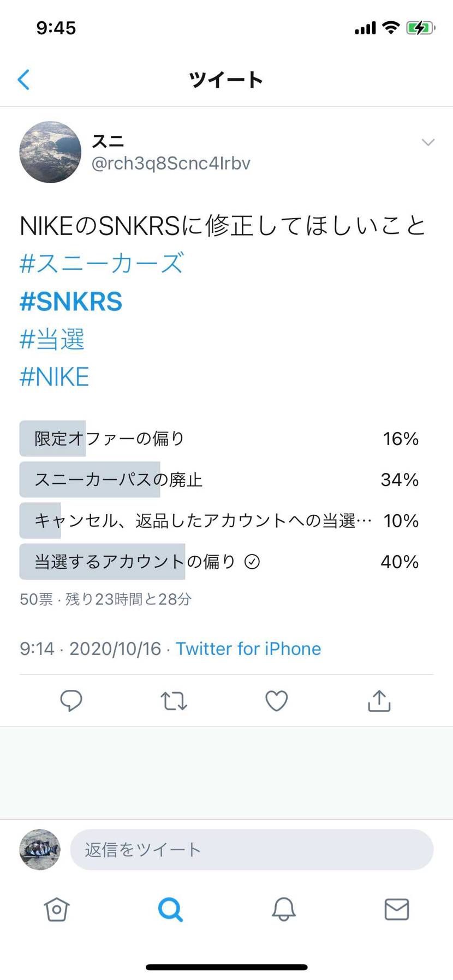453x980 pixels.
Task: View notifications via bell icon
Action: [283, 910]
